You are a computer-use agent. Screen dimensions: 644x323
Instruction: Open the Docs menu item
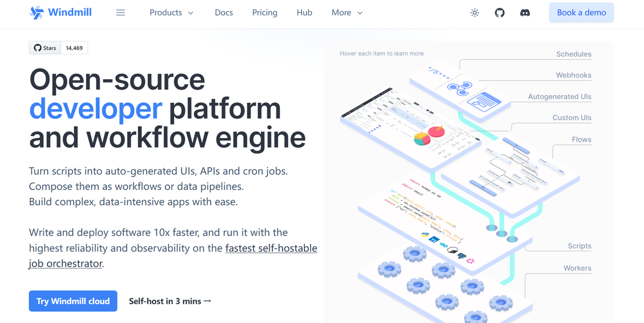(x=224, y=13)
